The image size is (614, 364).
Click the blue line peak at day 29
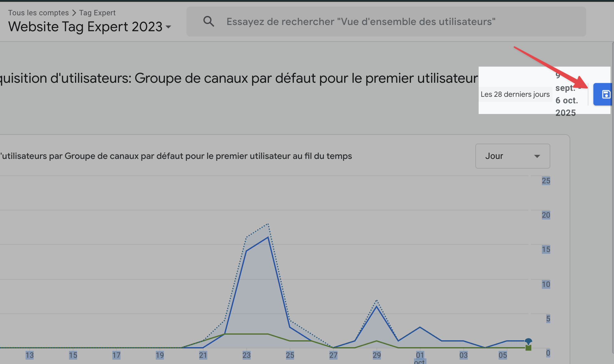[377, 307]
